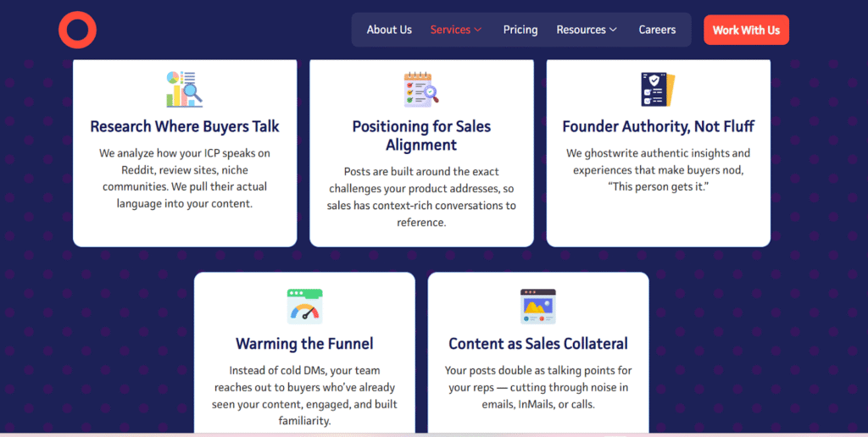Click the Positioning for Sales Alignment heading
The width and height of the screenshot is (868, 437).
(421, 136)
